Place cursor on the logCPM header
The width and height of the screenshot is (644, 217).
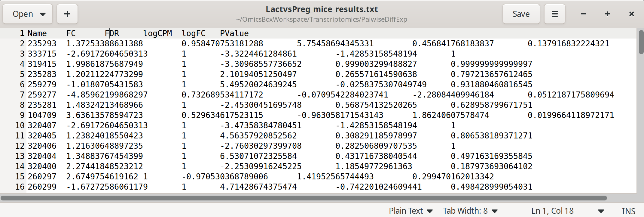[157, 33]
